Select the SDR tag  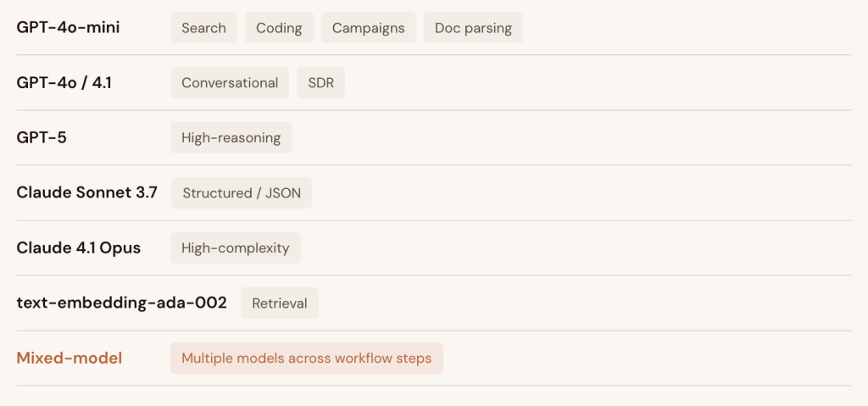[321, 82]
